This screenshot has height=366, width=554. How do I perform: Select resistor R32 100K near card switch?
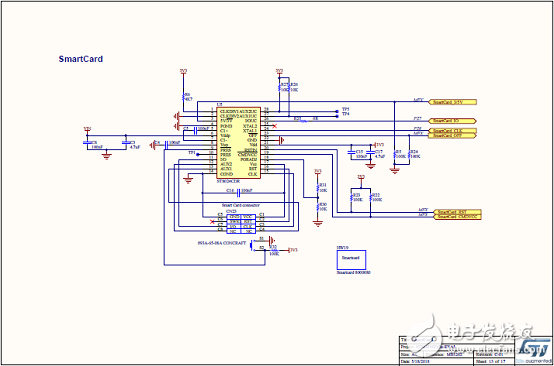274,250
